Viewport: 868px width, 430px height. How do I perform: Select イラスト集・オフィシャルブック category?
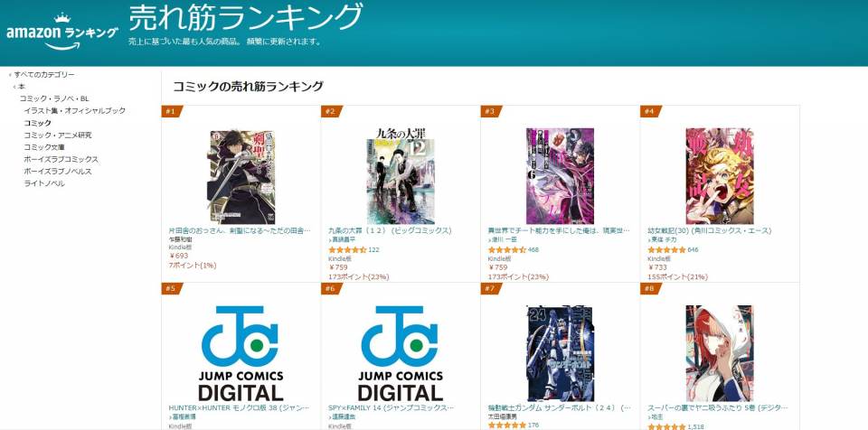[75, 111]
